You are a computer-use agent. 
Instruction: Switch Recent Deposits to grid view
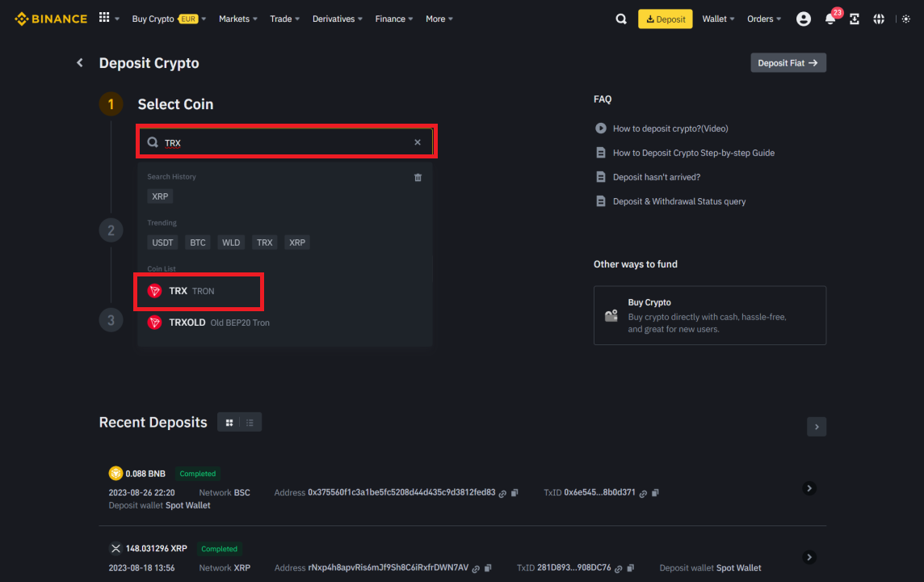click(x=229, y=422)
